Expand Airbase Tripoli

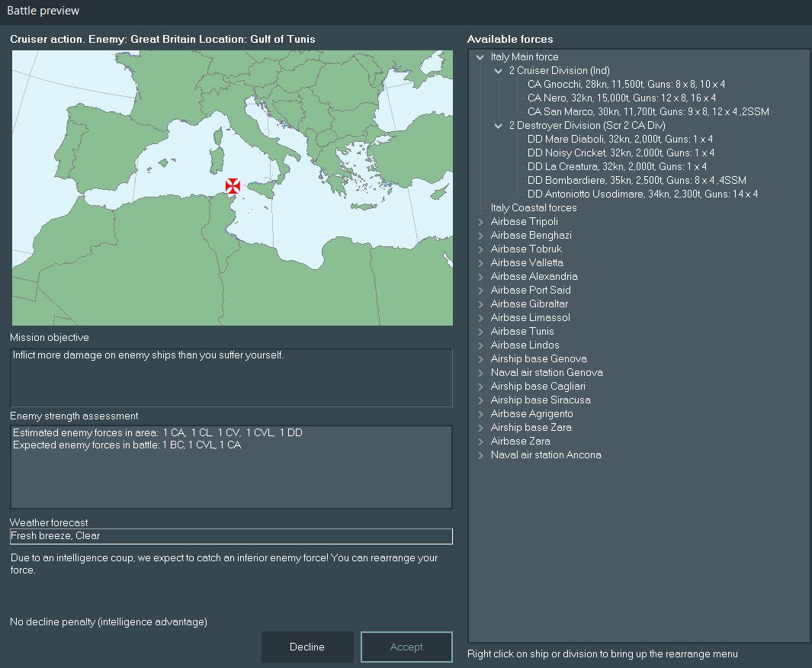pos(480,222)
